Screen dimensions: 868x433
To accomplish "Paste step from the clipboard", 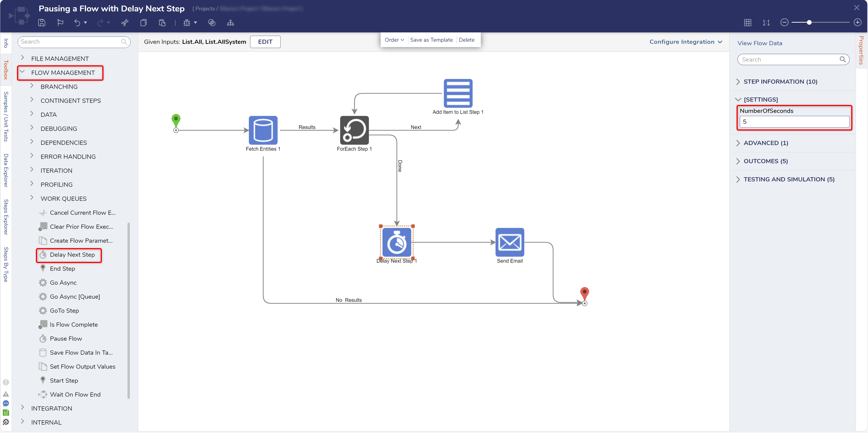I will pos(162,23).
